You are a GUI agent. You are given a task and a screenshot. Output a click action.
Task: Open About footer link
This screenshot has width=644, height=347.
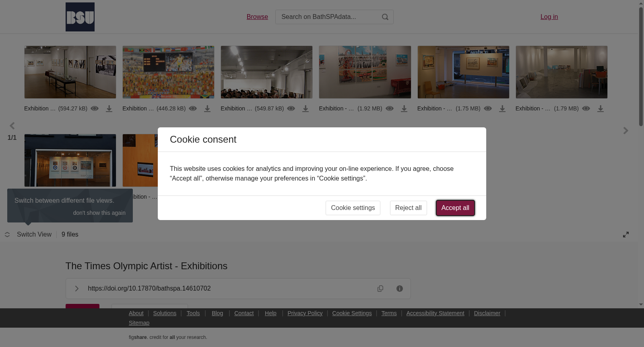(136, 313)
